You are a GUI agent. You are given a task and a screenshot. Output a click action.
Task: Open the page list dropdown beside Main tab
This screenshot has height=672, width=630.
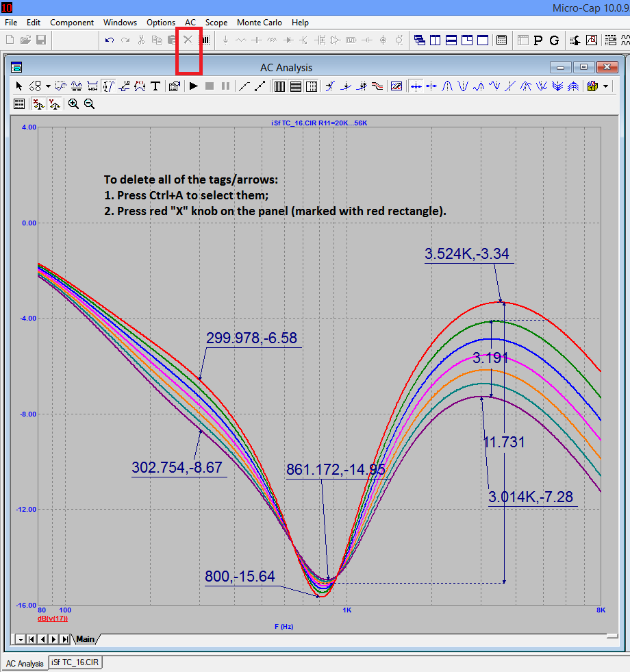click(21, 639)
